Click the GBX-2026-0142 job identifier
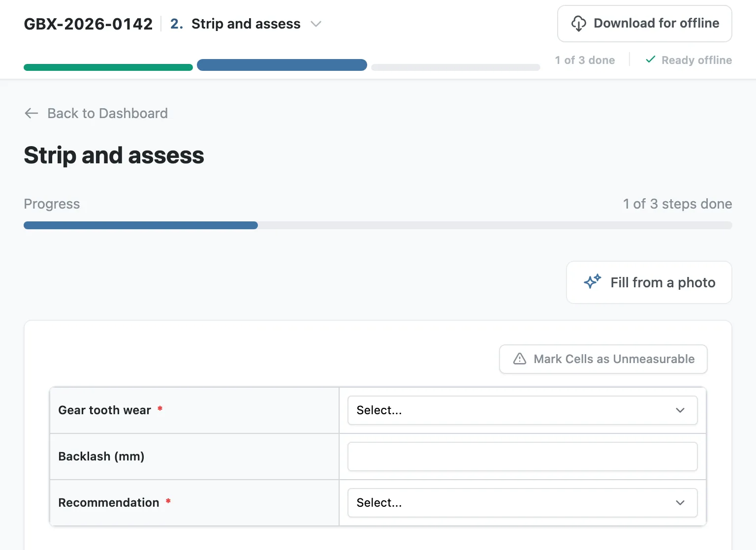Viewport: 756px width, 550px height. coord(89,24)
